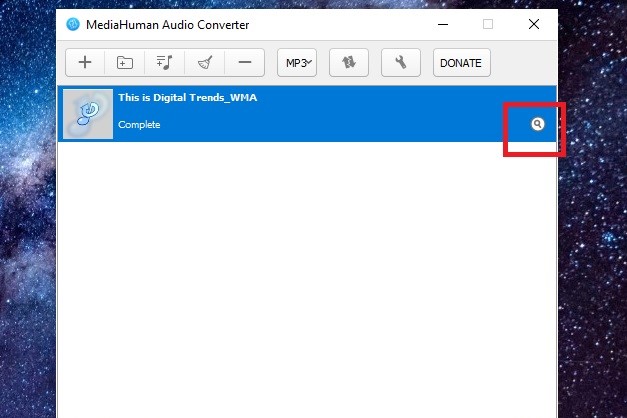Start conversion with the arrows icon

[349, 63]
